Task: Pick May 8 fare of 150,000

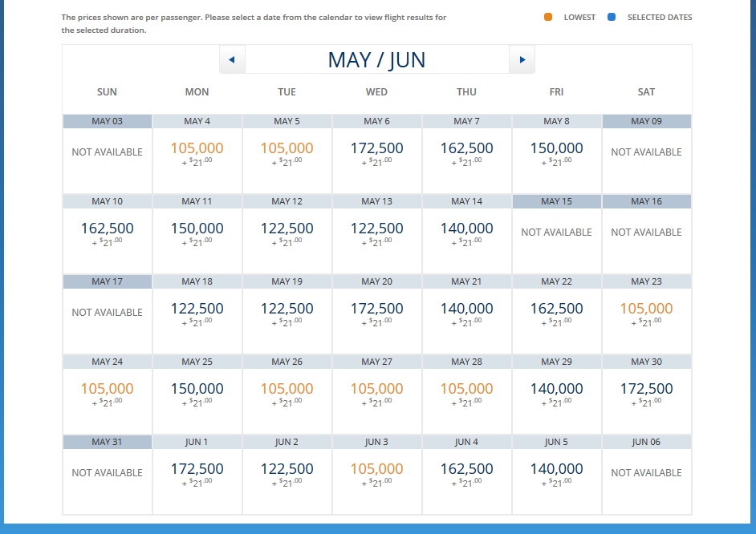Action: (556, 153)
